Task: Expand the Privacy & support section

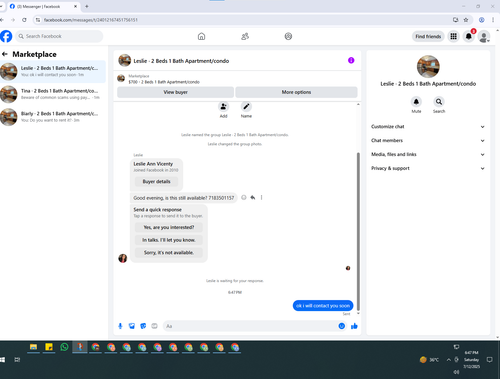Action: pos(428,168)
